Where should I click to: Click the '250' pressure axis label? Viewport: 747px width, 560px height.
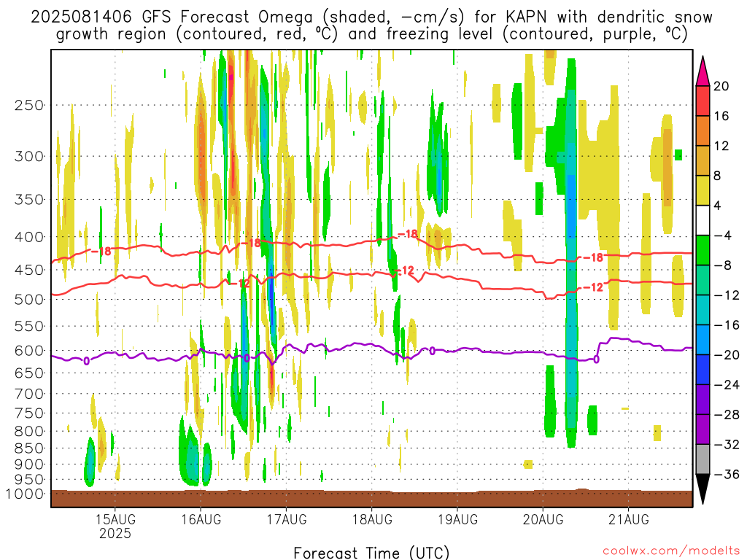(x=28, y=105)
